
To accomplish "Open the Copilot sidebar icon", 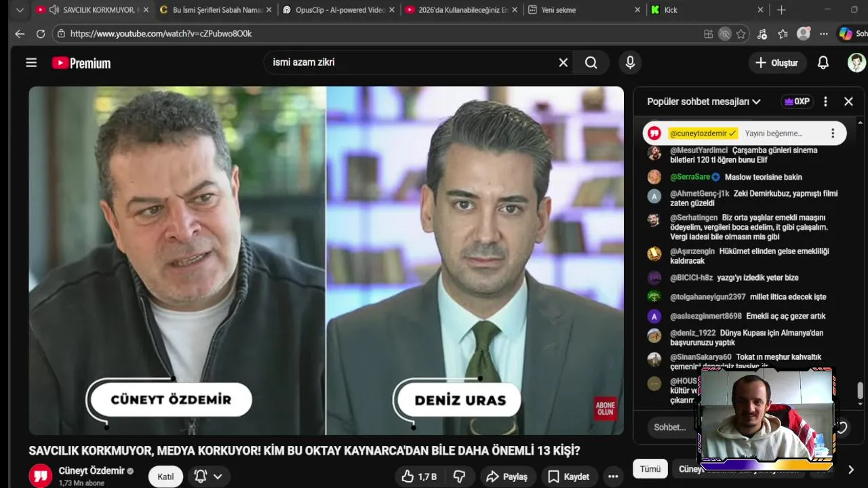I will [846, 33].
